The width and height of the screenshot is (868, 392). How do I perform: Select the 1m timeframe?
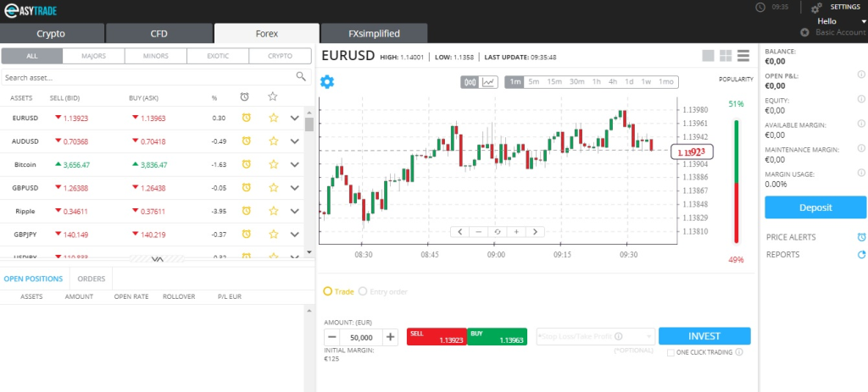coord(515,82)
